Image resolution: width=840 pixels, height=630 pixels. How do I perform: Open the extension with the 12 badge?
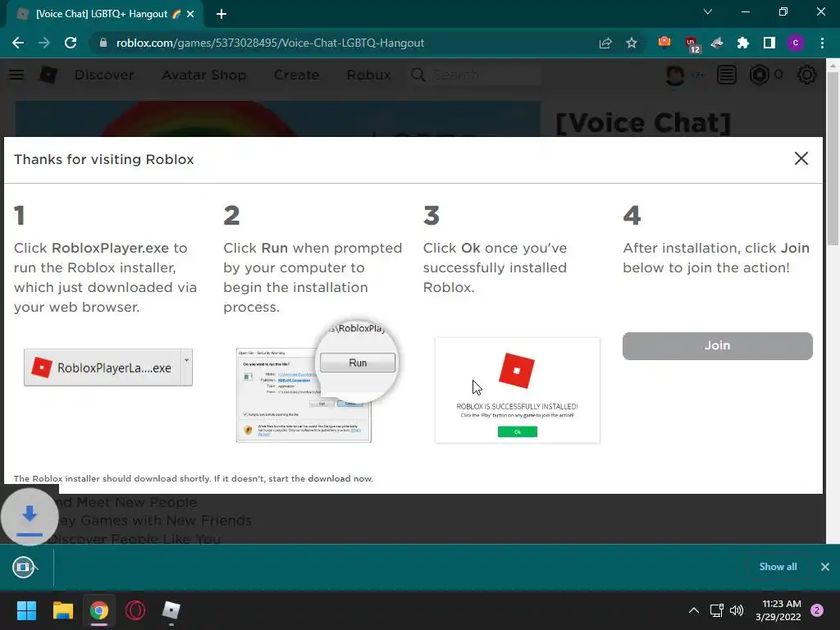point(691,44)
